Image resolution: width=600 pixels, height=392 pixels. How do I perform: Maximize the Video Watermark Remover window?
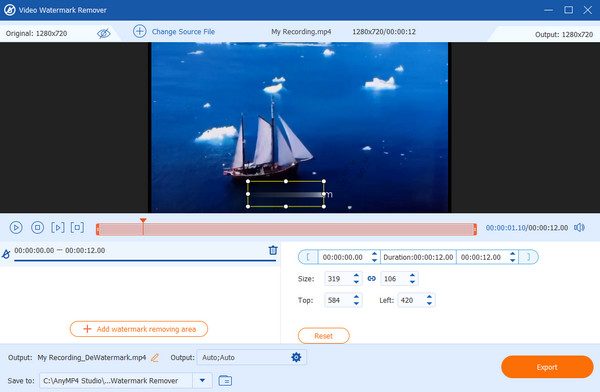(x=569, y=10)
